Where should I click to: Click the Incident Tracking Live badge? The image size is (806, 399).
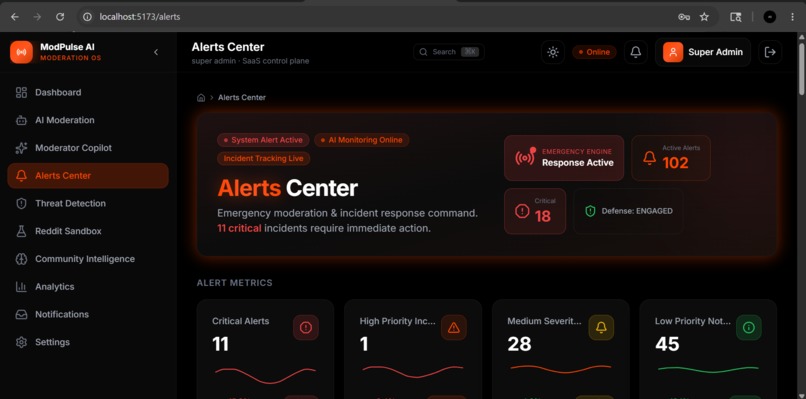[x=264, y=158]
